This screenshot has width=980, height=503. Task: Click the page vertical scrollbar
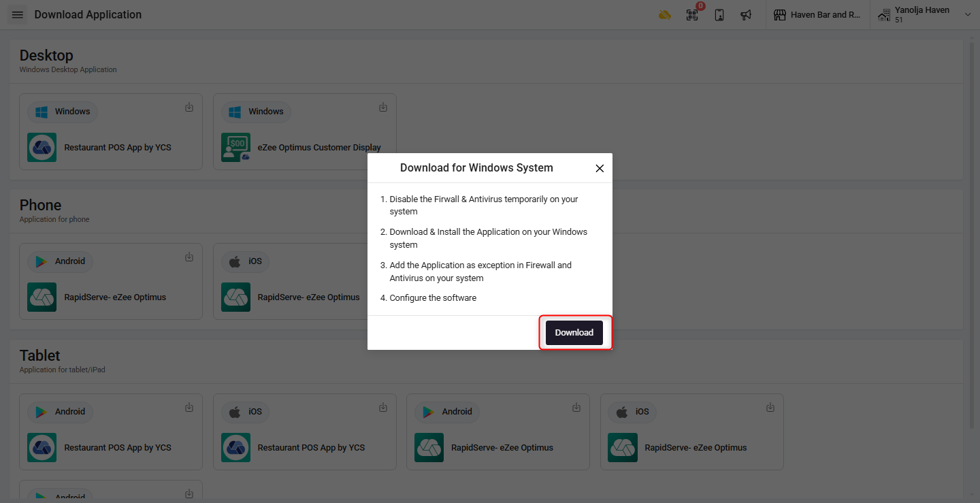coord(972,235)
